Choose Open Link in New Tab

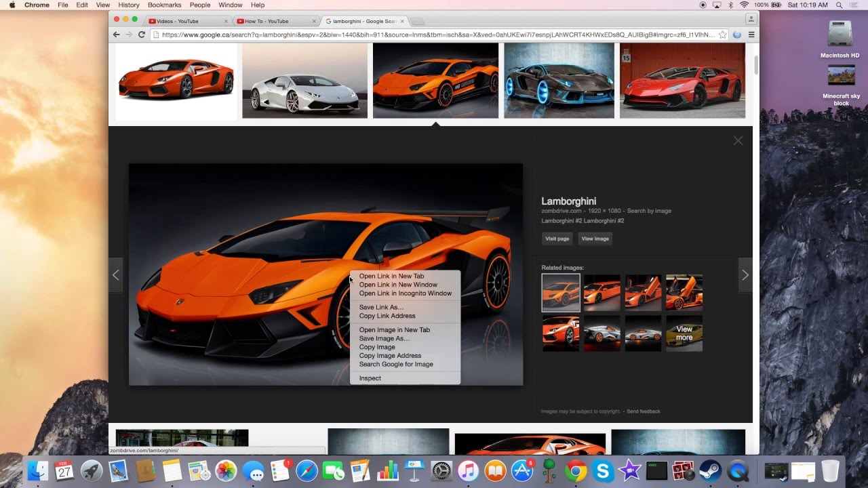pos(405,276)
